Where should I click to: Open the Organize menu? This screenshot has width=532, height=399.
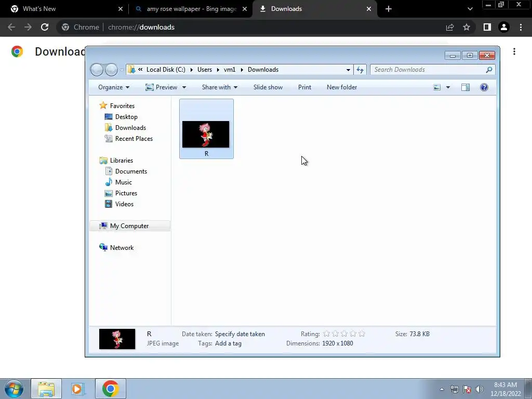[114, 87]
